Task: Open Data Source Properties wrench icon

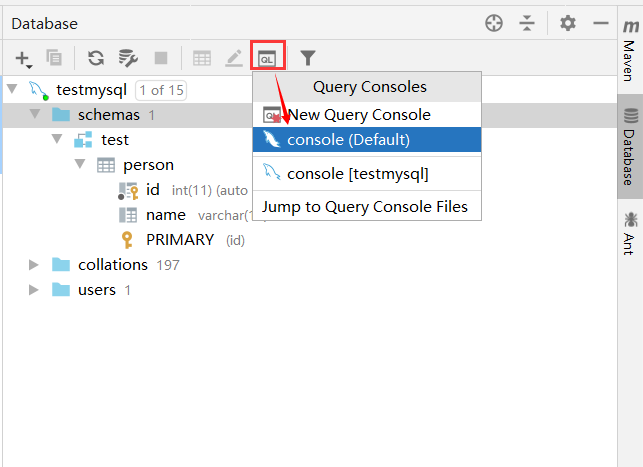Action: pos(128,58)
